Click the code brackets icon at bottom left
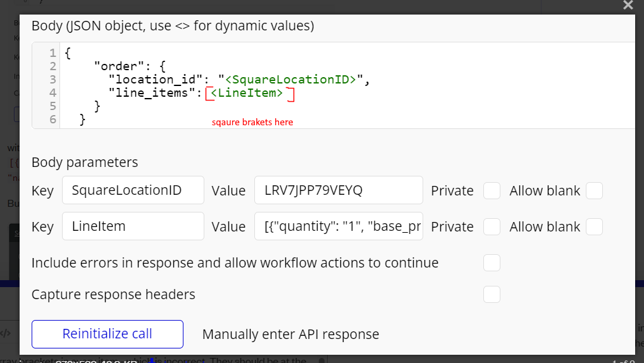Image resolution: width=644 pixels, height=363 pixels. click(x=5, y=333)
